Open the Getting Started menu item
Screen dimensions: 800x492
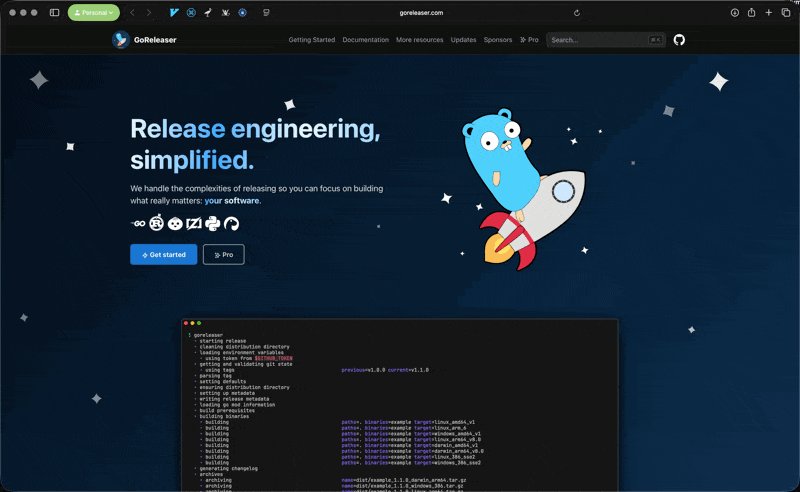[x=312, y=40]
